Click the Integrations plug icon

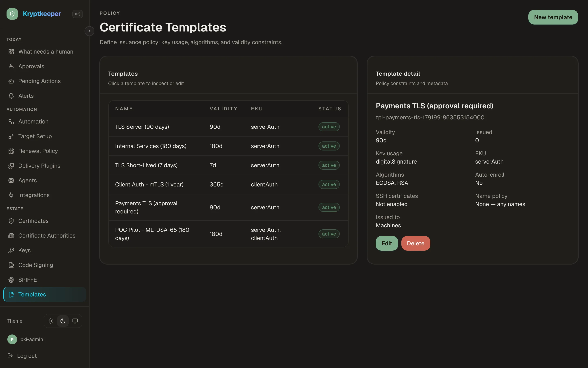pyautogui.click(x=11, y=195)
